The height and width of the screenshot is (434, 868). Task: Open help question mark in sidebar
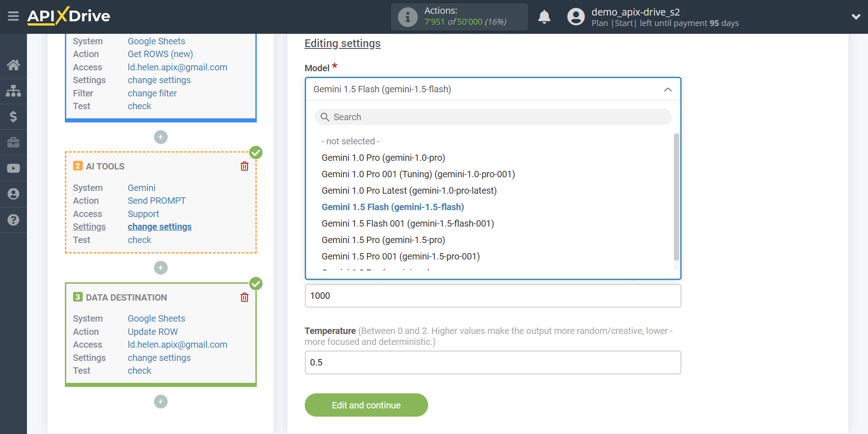[13, 220]
